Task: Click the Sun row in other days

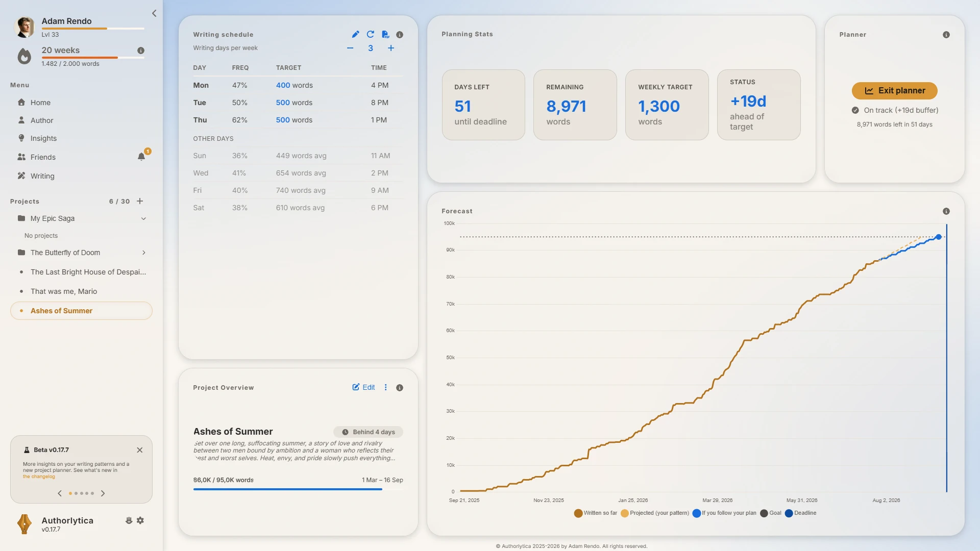Action: tap(298, 156)
